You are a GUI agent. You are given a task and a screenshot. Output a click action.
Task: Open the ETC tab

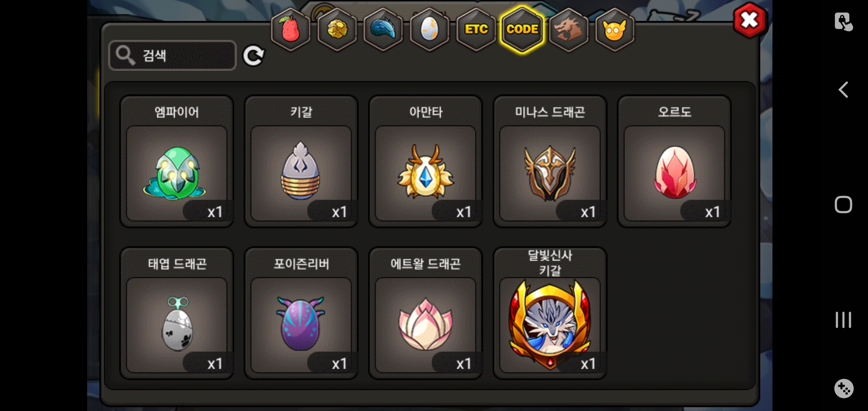coord(476,29)
